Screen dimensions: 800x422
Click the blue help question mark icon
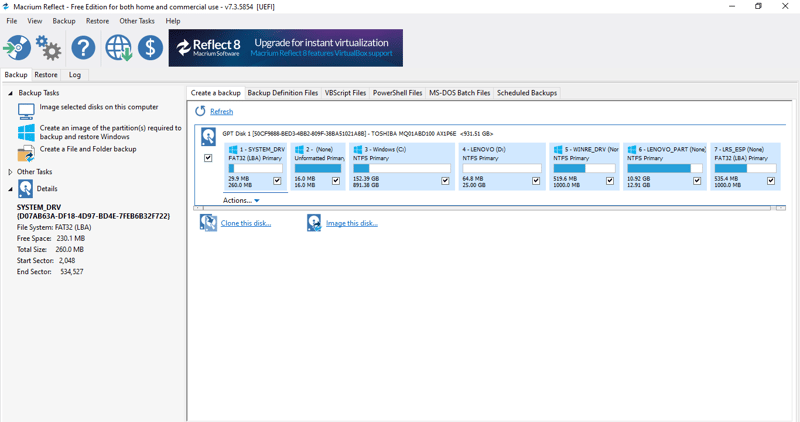(83, 47)
